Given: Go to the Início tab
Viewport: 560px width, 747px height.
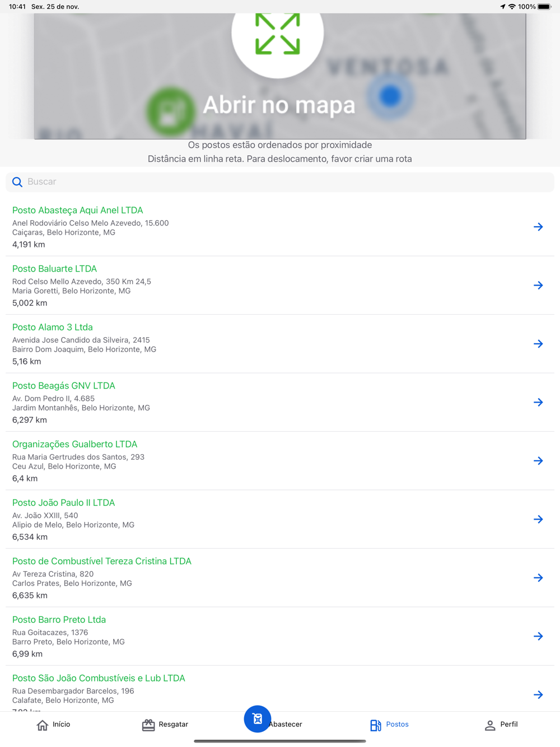Looking at the screenshot, I should (54, 725).
